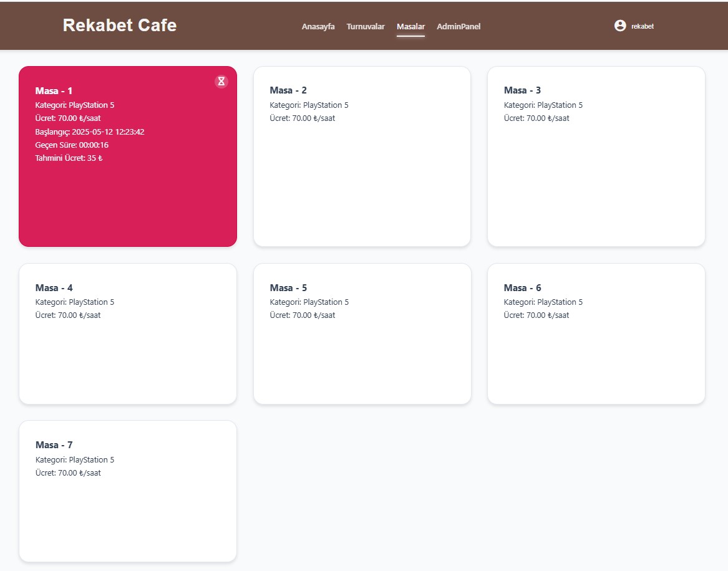This screenshot has width=728, height=571.
Task: Open the Turnuvalar menu item
Action: (366, 26)
